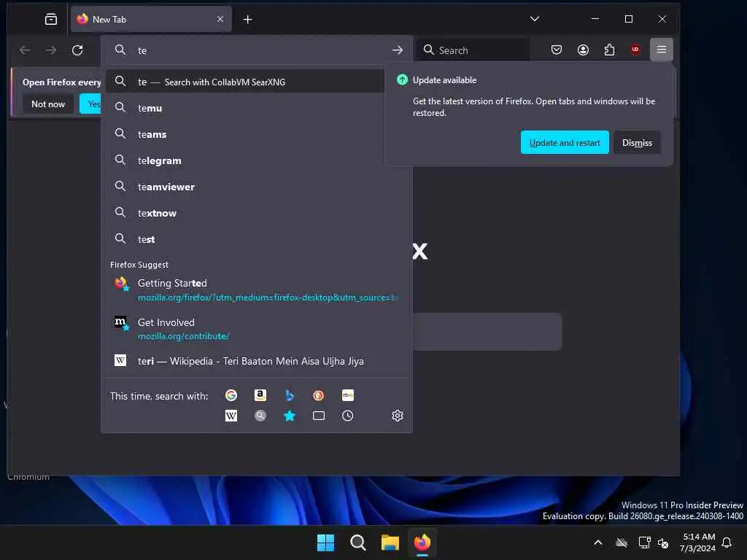Search this time with Amazon
The image size is (747, 560).
(260, 395)
